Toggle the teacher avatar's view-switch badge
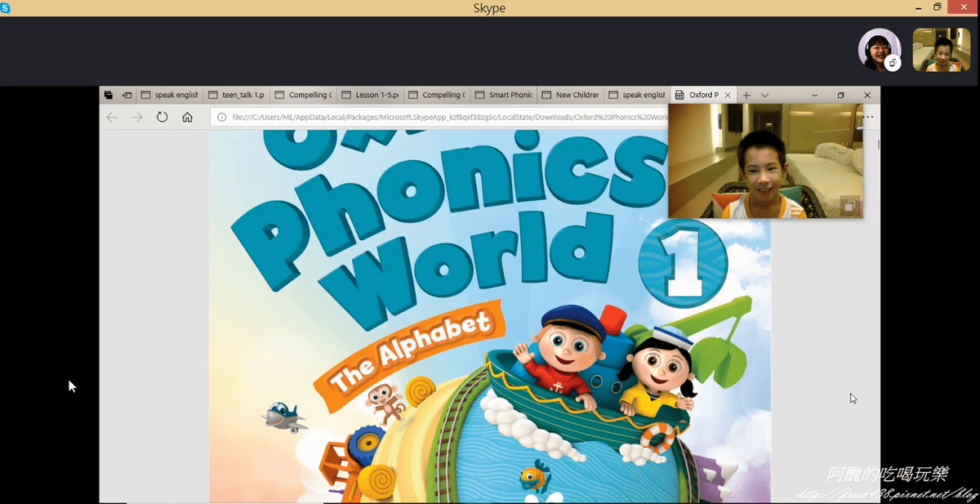Viewport: 980px width, 504px height. coord(893,63)
